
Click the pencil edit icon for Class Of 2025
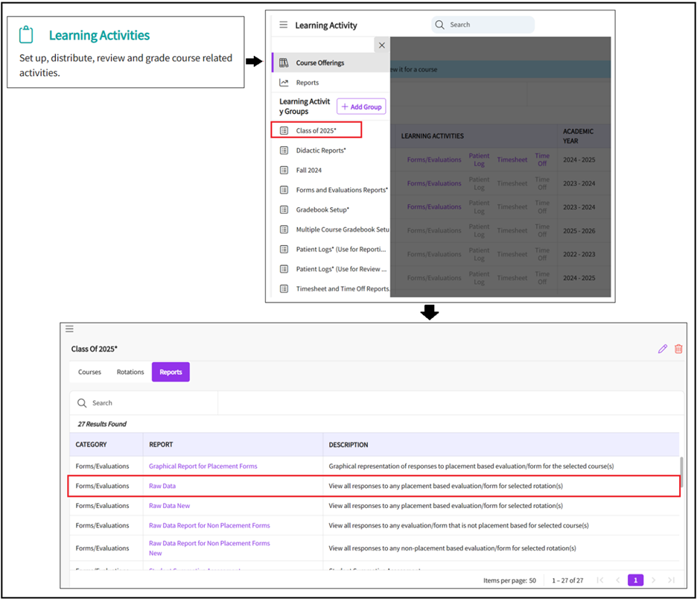[662, 349]
